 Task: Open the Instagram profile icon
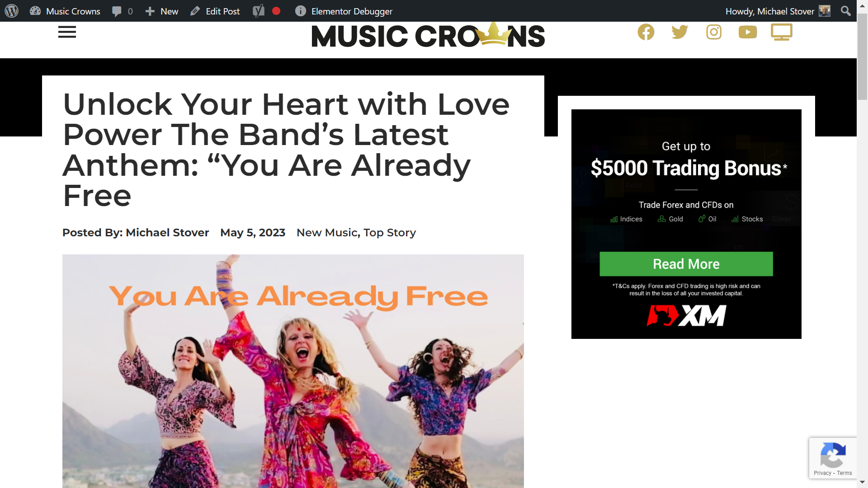tap(714, 32)
